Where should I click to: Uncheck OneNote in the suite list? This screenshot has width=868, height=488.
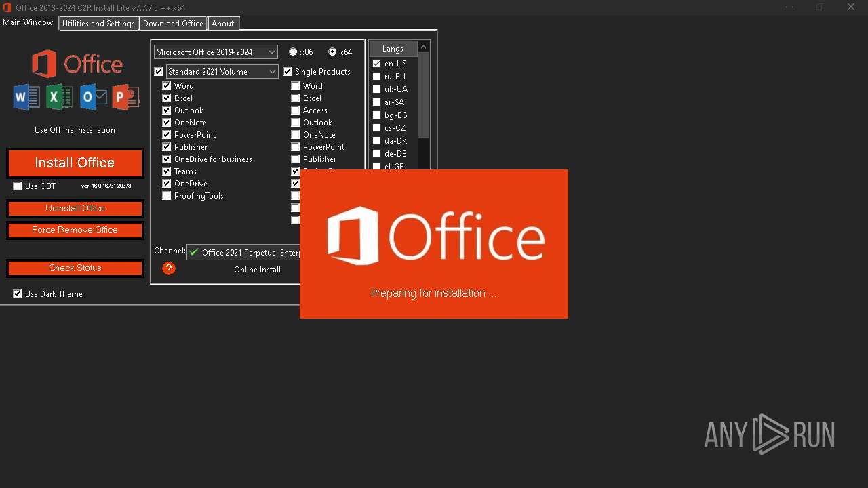coord(167,123)
